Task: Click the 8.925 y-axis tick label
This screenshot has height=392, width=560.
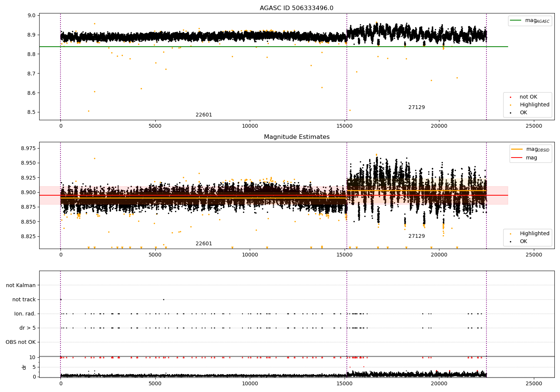Action: click(28, 178)
